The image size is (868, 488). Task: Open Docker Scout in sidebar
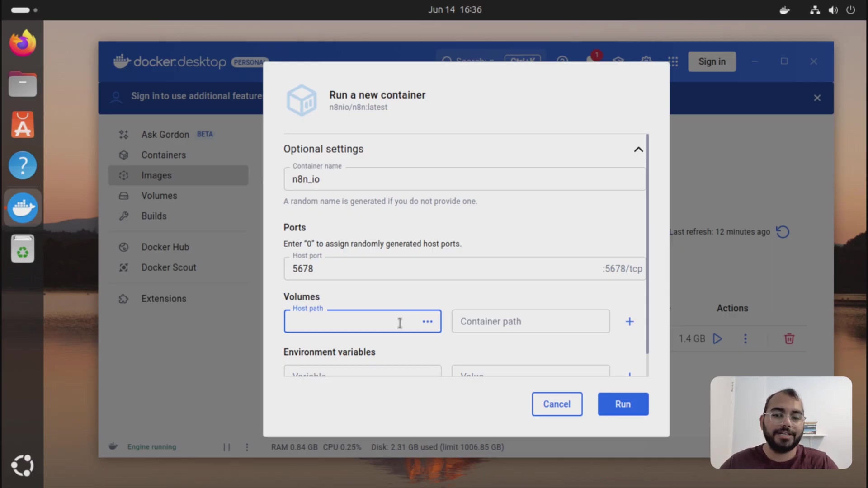pos(178,267)
